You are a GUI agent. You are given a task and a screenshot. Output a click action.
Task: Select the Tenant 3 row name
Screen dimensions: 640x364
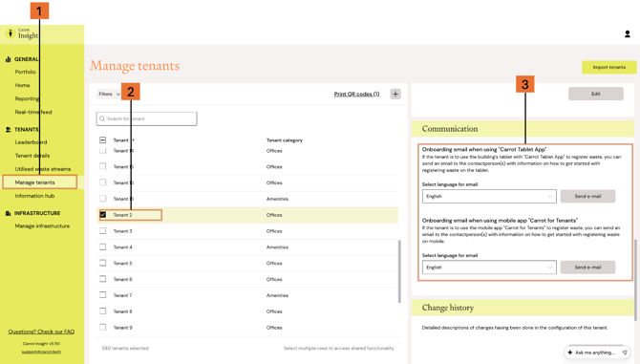pos(123,231)
